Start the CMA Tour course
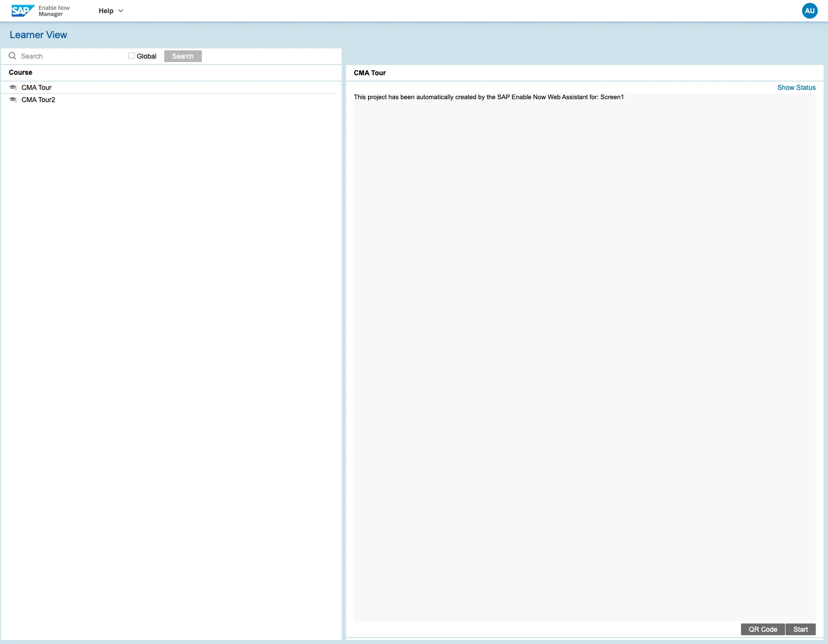The image size is (828, 644). [800, 629]
